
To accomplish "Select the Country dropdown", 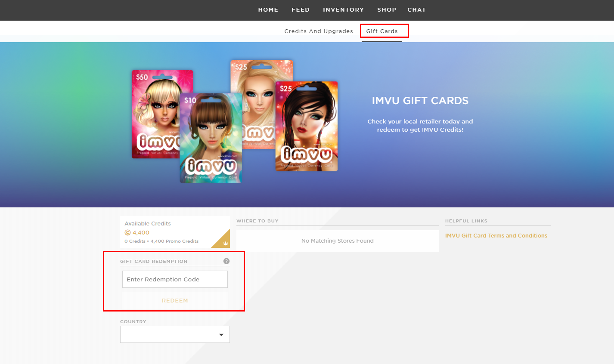I will coord(175,334).
